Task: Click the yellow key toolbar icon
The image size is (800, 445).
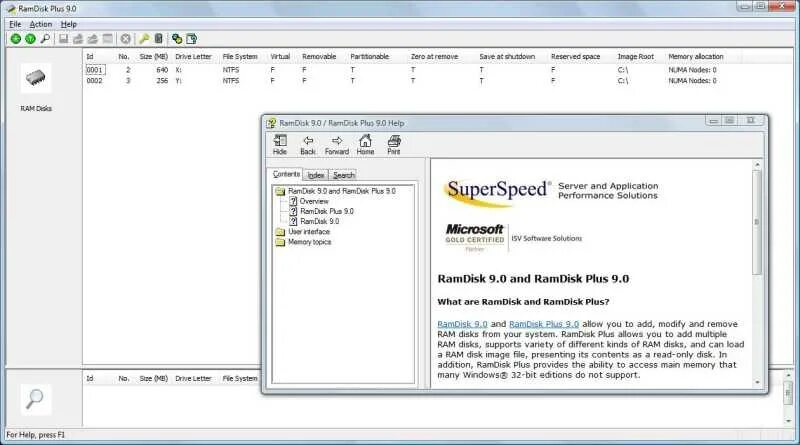Action: pos(144,39)
